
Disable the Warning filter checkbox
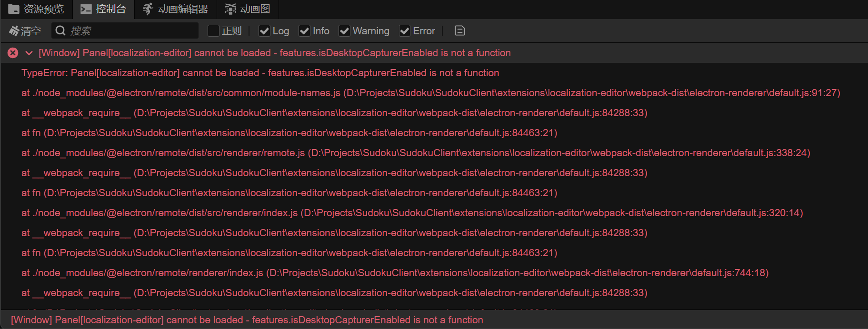pyautogui.click(x=344, y=31)
